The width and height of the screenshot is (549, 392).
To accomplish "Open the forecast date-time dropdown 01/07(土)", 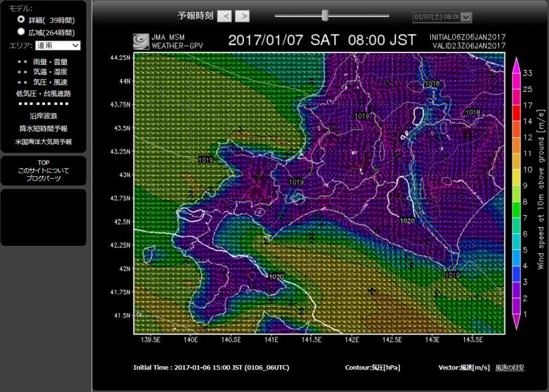I will (442, 17).
